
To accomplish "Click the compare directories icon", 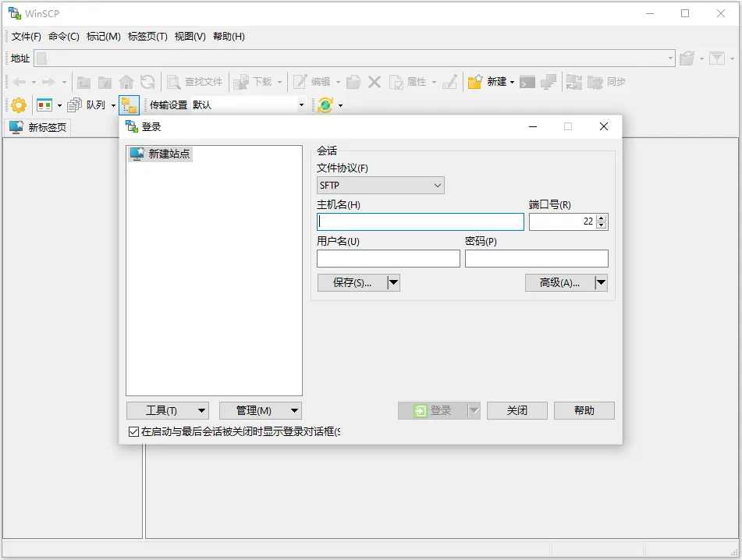I will pyautogui.click(x=573, y=82).
